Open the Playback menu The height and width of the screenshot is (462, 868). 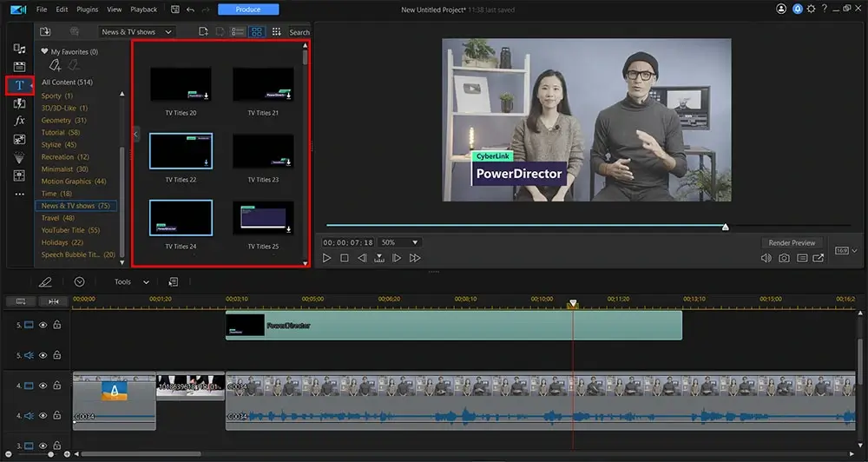[x=143, y=10]
